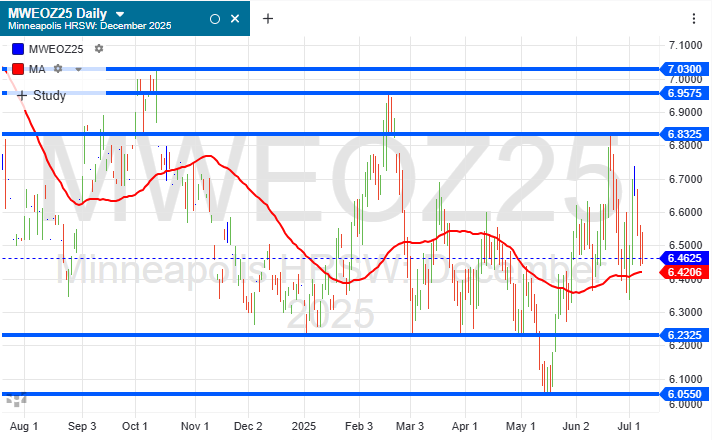Screen dimensions: 712x440
Task: Click the Mar 3 date axis label
Action: pos(410,426)
